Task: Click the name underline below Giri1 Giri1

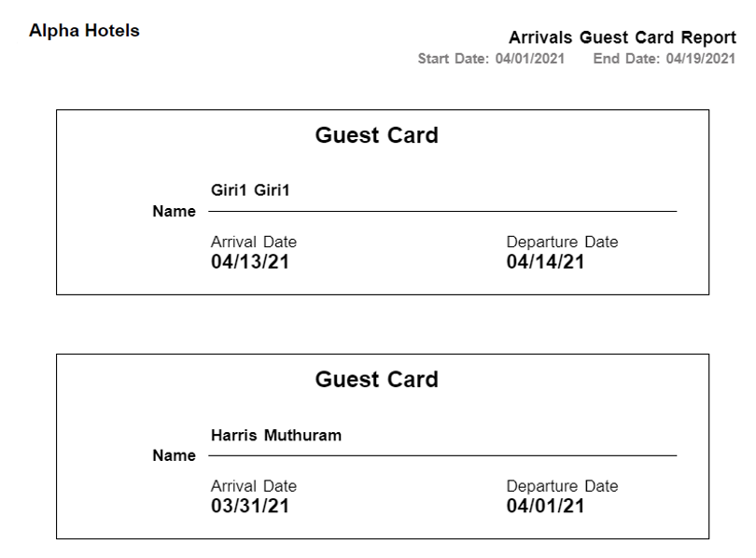Action: coord(442,212)
